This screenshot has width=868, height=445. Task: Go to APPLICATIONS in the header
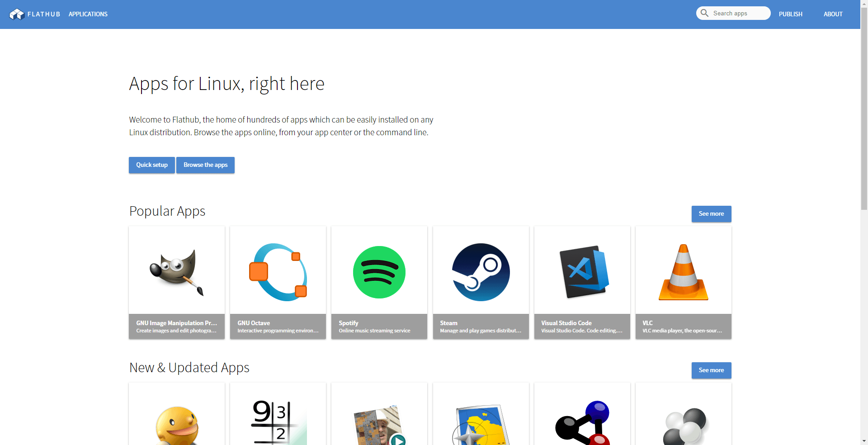[88, 14]
